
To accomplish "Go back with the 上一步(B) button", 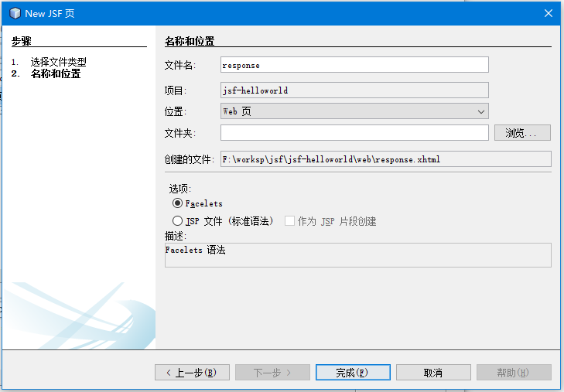I will tap(192, 373).
